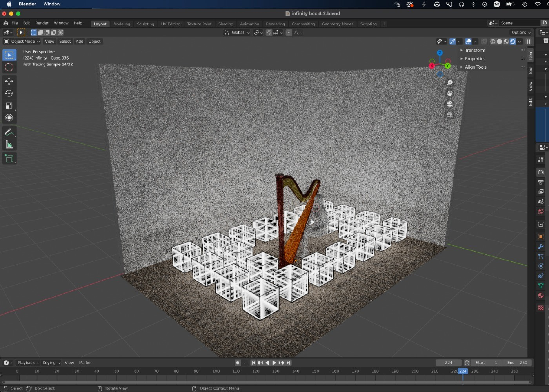
Task: Toggle viewport overlays display
Action: point(468,42)
